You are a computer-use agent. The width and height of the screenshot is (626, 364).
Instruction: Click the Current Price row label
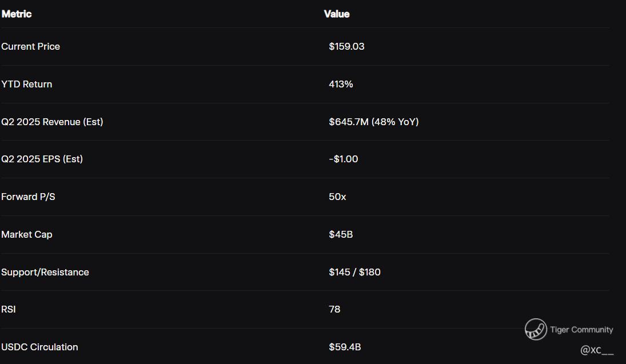(x=30, y=46)
